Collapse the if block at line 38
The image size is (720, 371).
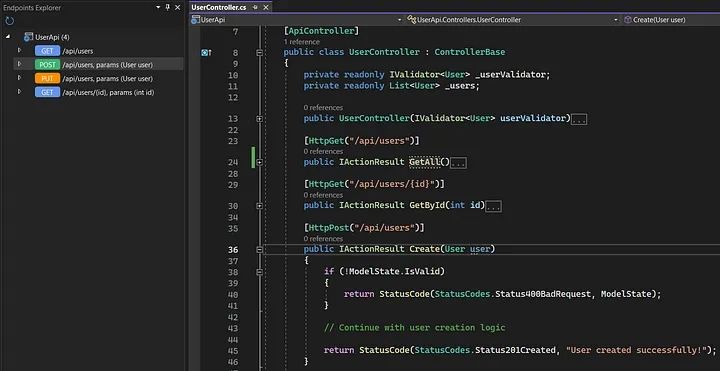tap(259, 272)
